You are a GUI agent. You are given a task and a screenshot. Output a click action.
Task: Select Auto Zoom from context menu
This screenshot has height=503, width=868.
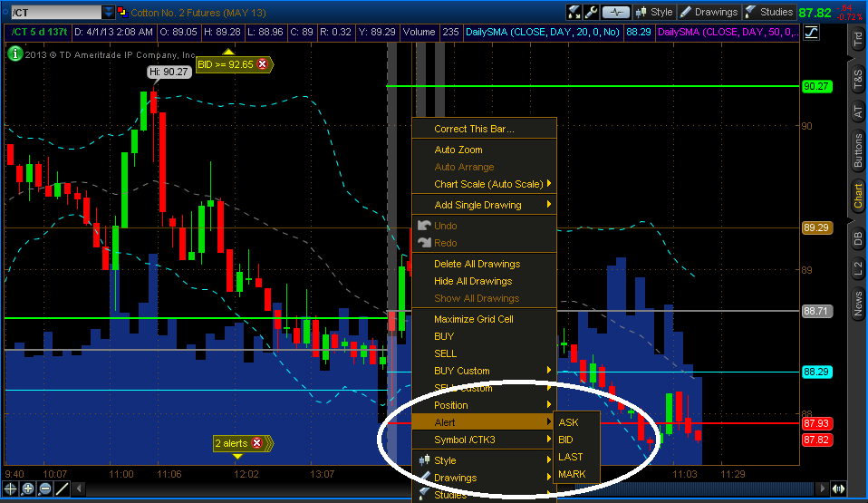485,150
